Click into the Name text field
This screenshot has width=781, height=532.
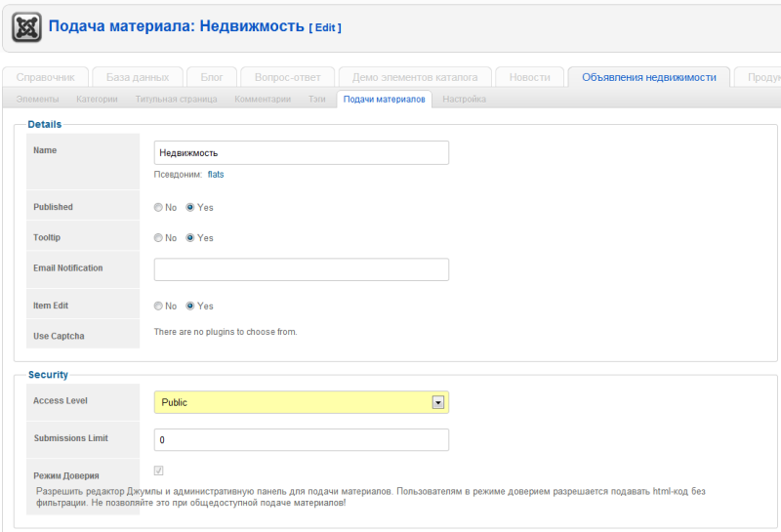click(x=301, y=153)
